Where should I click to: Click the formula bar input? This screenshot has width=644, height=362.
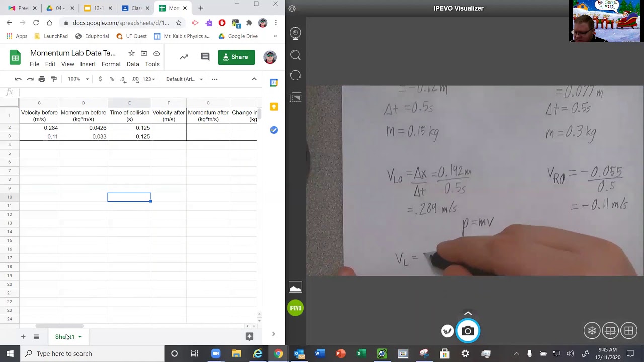click(140, 92)
